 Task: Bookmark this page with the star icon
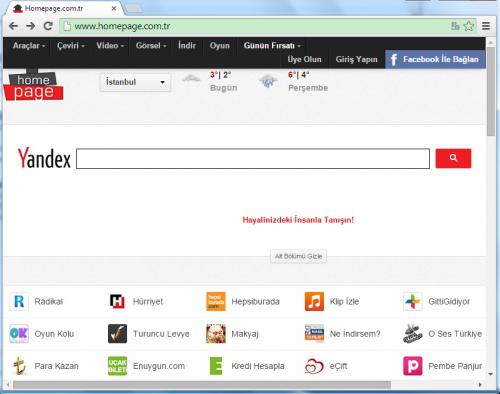pyautogui.click(x=469, y=26)
